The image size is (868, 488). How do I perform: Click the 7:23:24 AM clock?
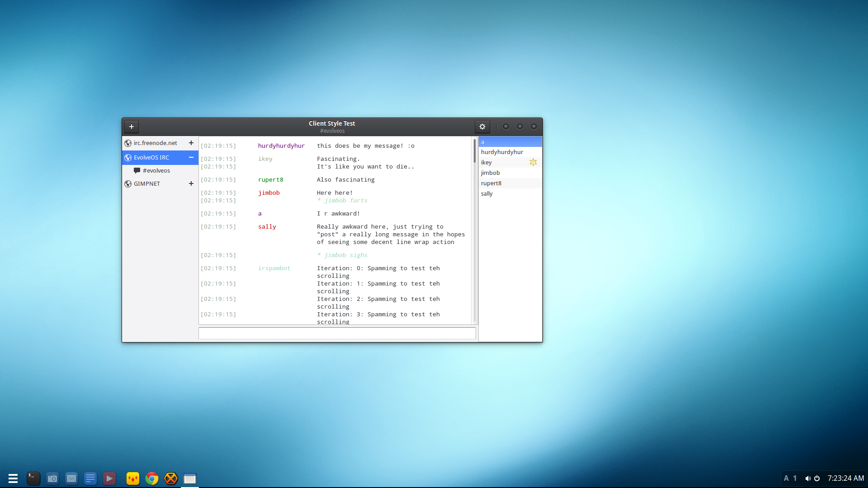pyautogui.click(x=846, y=478)
